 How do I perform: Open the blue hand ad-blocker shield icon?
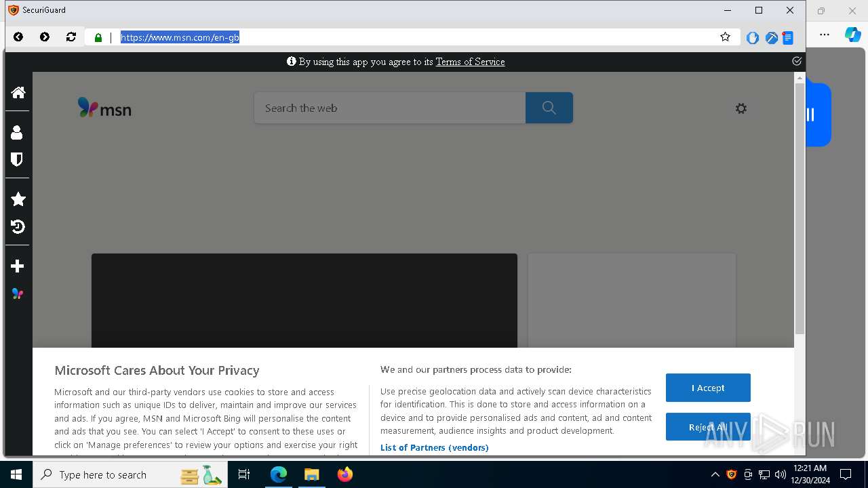tap(753, 38)
